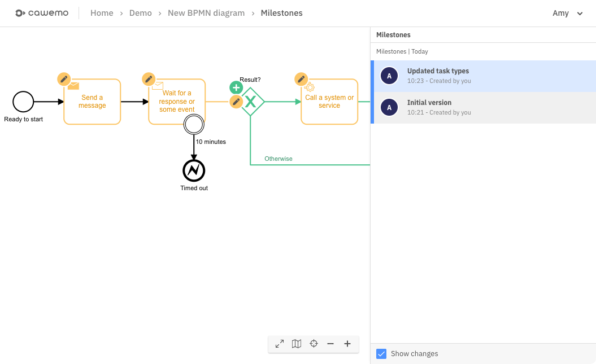Open 'New BPMN diagram' from the breadcrumb
This screenshot has width=596, height=364.
206,12
